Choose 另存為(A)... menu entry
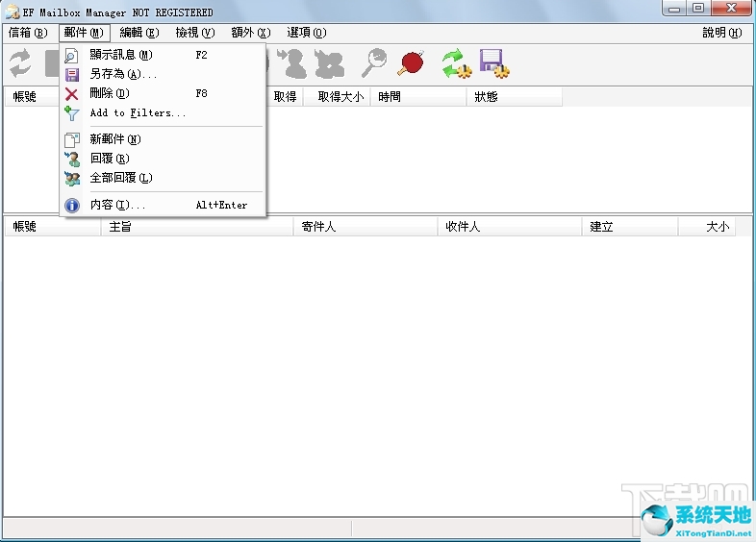The image size is (756, 542). (163, 74)
